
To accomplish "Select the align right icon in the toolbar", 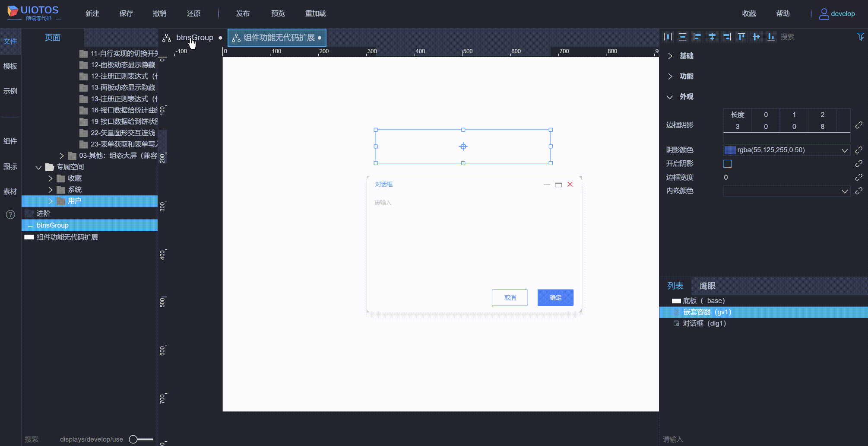I will (727, 37).
